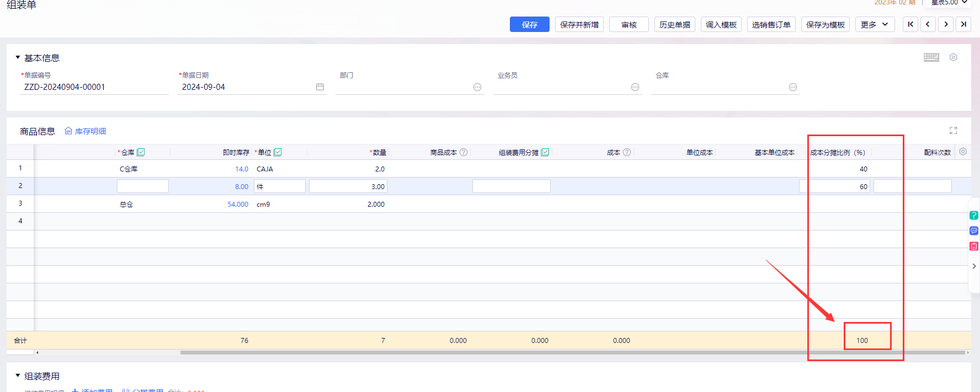Collapse the 基本信息 section
Viewport: 980px width, 392px height.
[x=18, y=57]
